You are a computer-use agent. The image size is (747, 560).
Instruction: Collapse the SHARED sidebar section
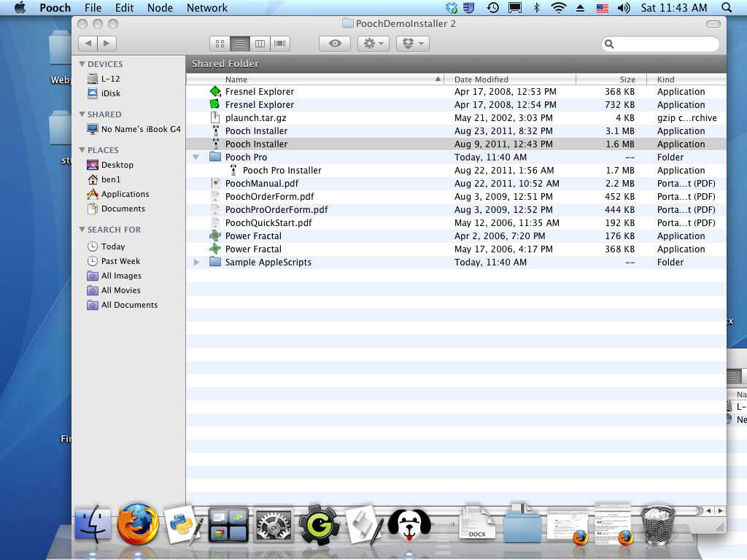click(x=82, y=114)
